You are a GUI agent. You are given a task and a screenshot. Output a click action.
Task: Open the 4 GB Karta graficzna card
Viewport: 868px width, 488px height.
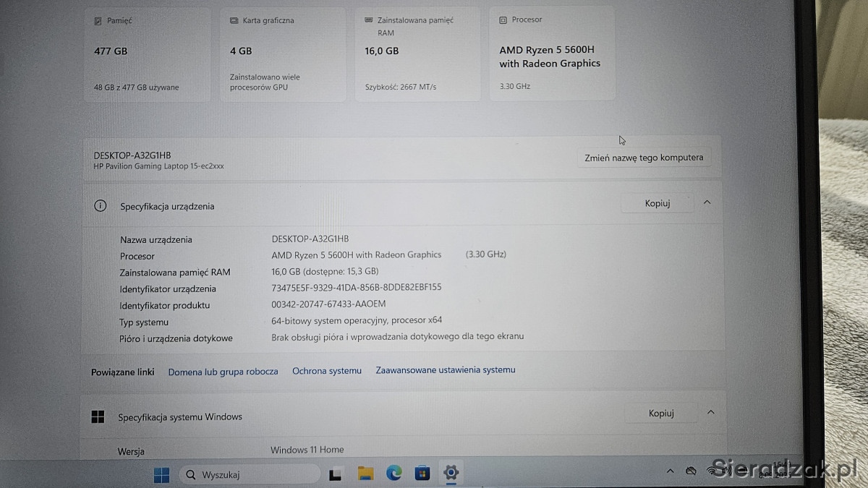pyautogui.click(x=283, y=54)
